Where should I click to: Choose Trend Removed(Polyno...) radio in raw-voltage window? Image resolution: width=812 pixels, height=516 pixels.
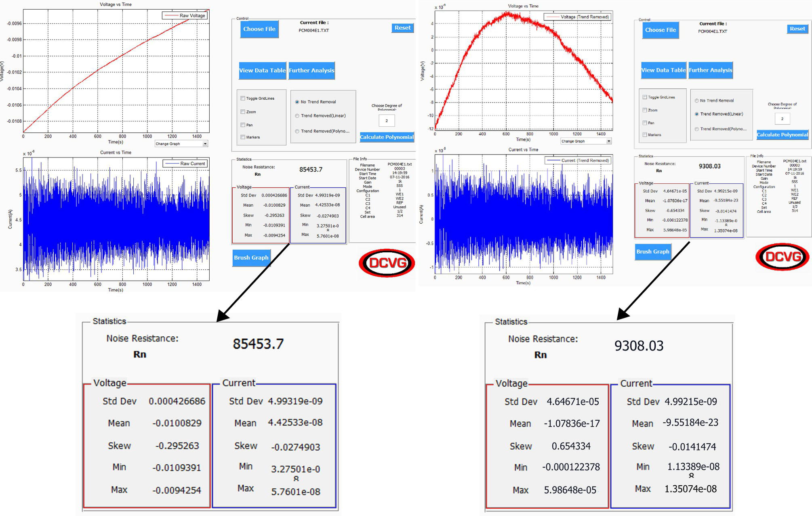click(x=297, y=131)
